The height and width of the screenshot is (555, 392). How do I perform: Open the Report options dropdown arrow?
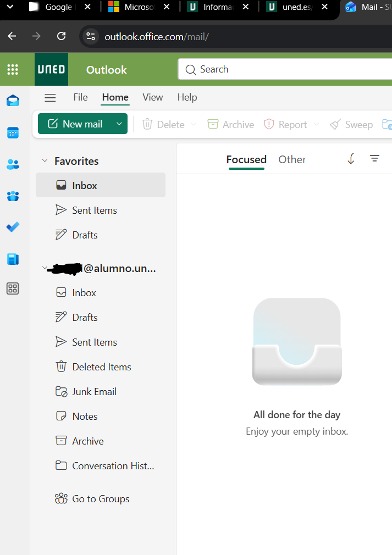(317, 124)
